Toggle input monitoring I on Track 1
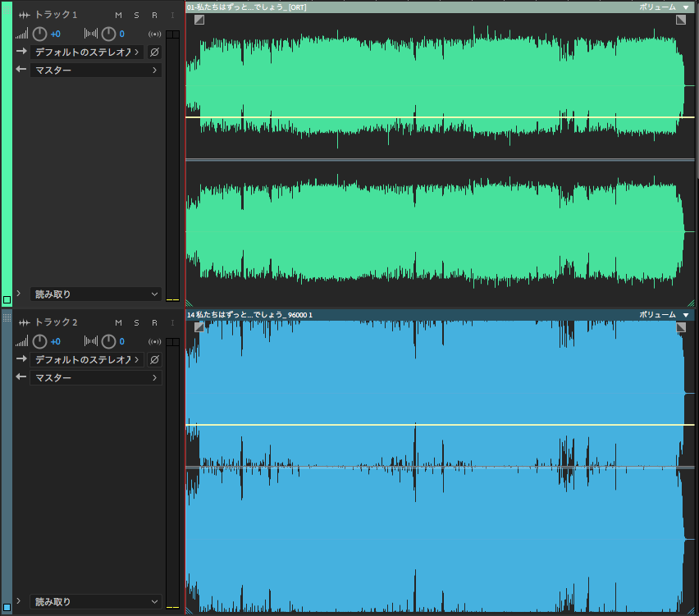The image size is (699, 616). [172, 15]
